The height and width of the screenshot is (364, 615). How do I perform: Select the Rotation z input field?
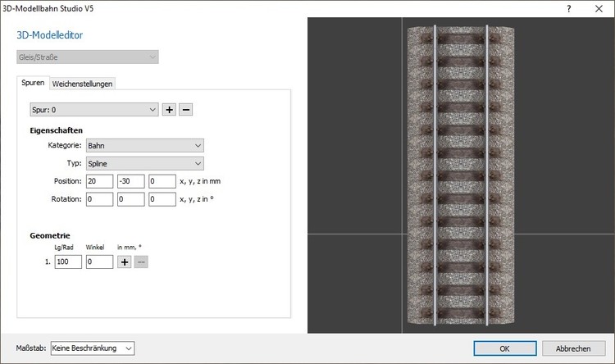[x=162, y=199]
